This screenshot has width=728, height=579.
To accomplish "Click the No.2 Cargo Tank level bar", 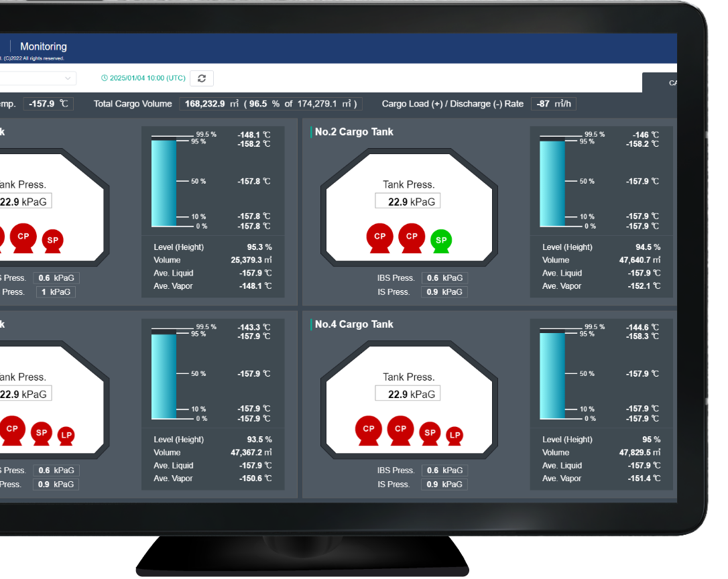I will click(552, 183).
